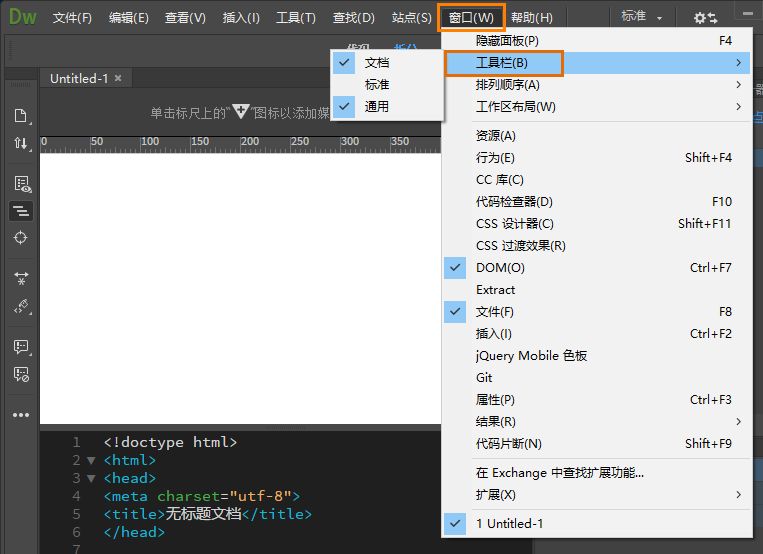Click the apply comment icon
Screen dimensions: 763x554
[x=21, y=347]
